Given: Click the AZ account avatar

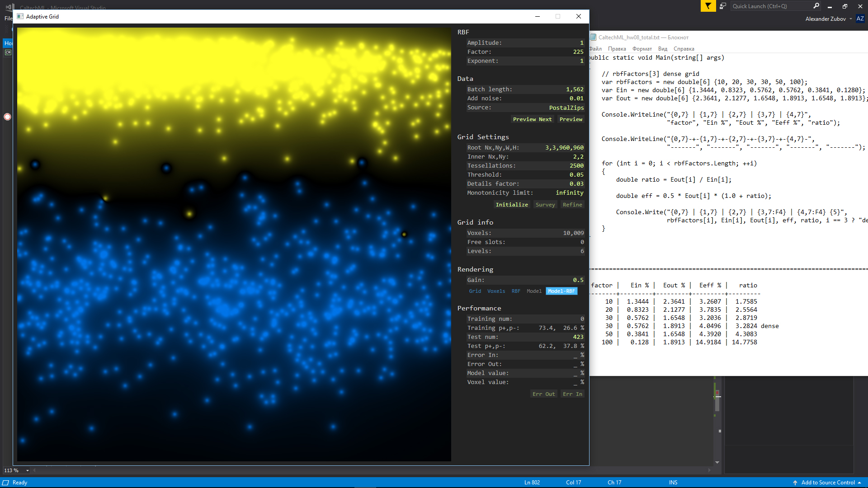Looking at the screenshot, I should tap(860, 19).
